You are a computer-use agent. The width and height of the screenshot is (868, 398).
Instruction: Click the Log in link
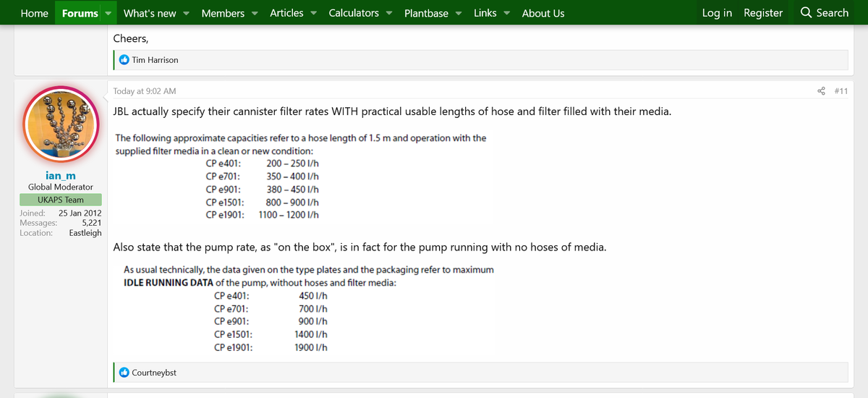717,13
